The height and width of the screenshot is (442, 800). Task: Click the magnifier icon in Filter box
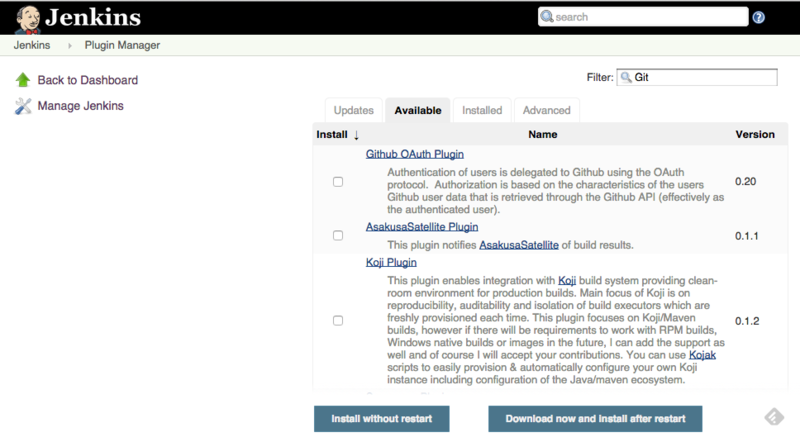(x=626, y=78)
